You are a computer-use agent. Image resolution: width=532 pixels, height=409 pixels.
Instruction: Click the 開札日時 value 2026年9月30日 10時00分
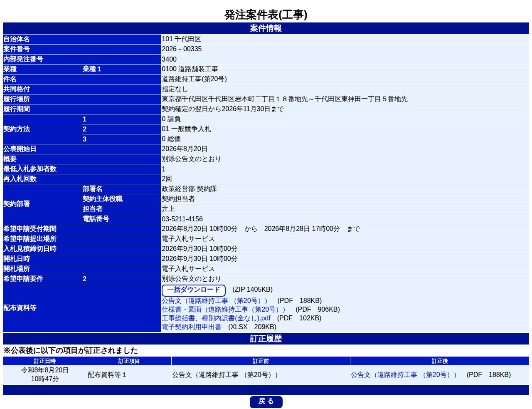point(199,259)
